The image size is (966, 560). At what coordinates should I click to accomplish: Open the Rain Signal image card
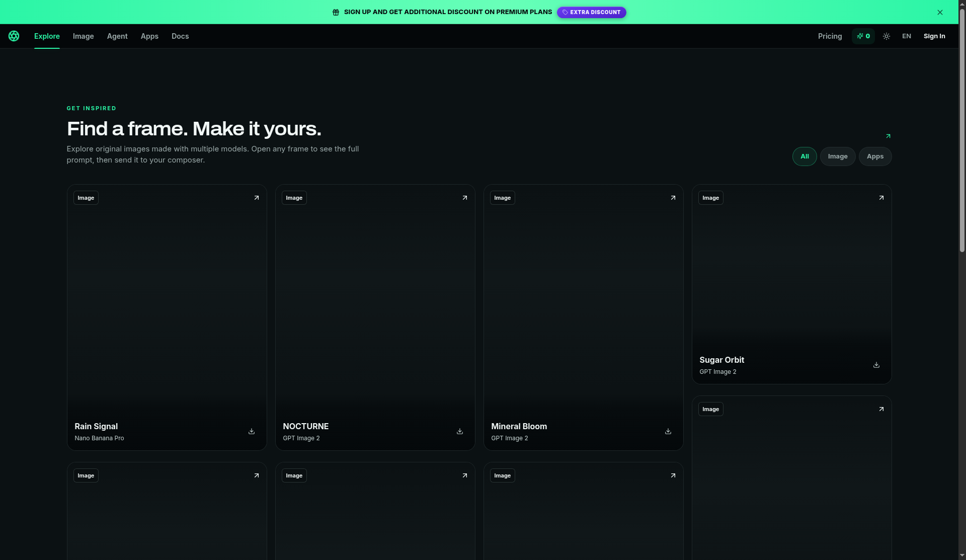pyautogui.click(x=167, y=317)
